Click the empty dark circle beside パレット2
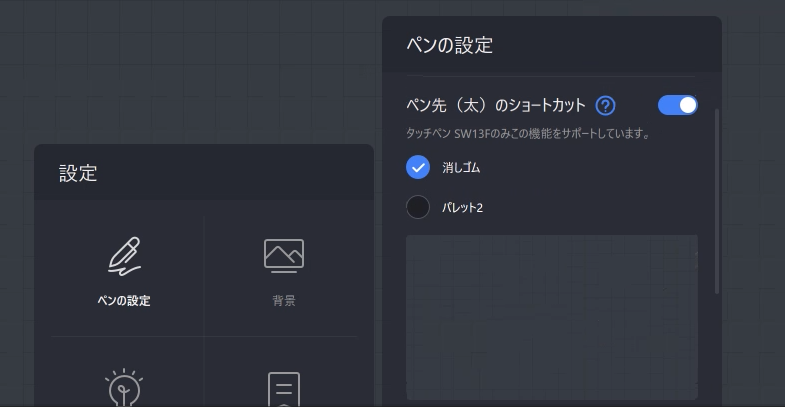The image size is (785, 407). click(x=418, y=207)
